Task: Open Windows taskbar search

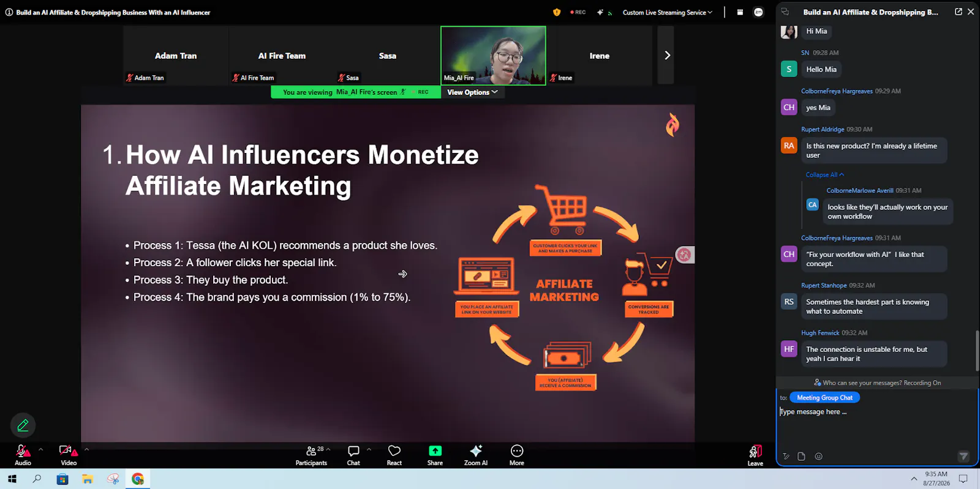Action: point(37,479)
